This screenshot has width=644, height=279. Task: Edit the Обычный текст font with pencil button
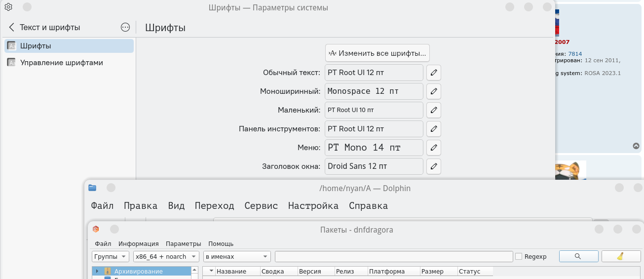point(433,73)
